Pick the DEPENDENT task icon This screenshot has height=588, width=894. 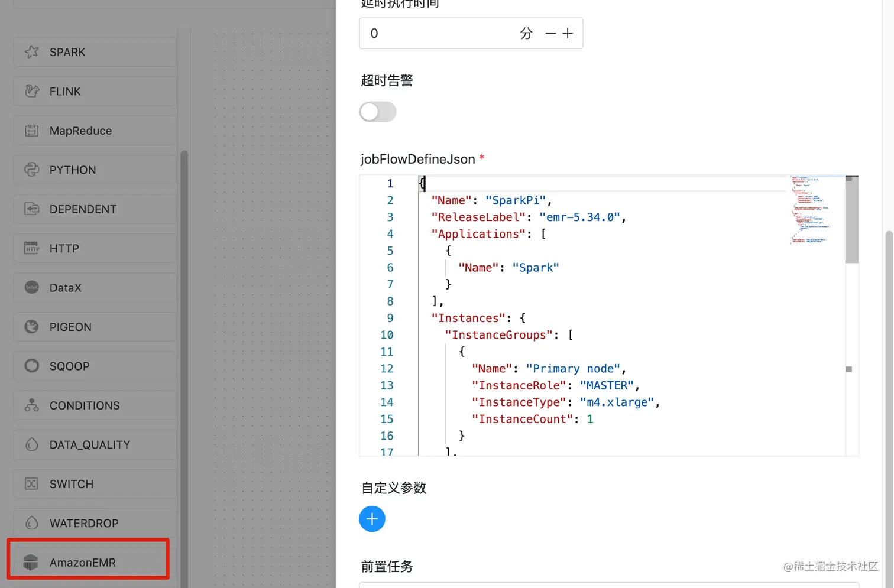coord(32,209)
